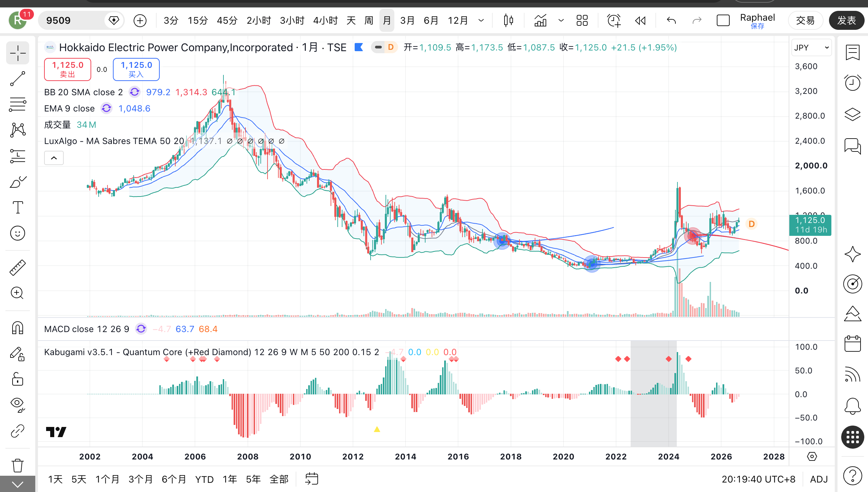868x492 pixels.
Task: Open the JPY currency dropdown
Action: click(x=811, y=48)
